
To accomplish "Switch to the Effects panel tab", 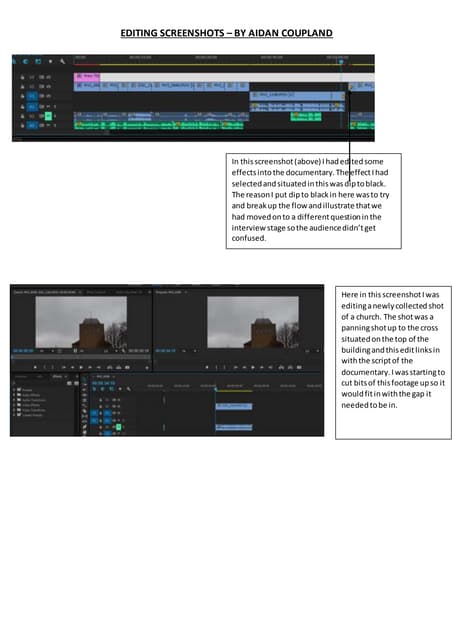I will pyautogui.click(x=57, y=376).
